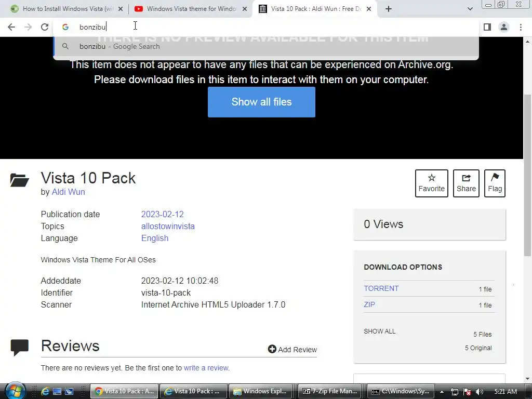Click the Reviews speech bubble icon
This screenshot has width=532, height=399.
tap(19, 347)
